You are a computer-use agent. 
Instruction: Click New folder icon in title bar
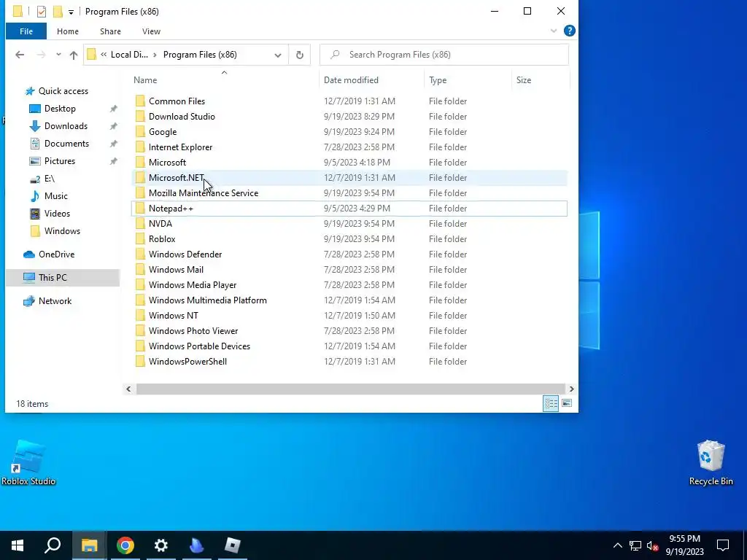(58, 12)
